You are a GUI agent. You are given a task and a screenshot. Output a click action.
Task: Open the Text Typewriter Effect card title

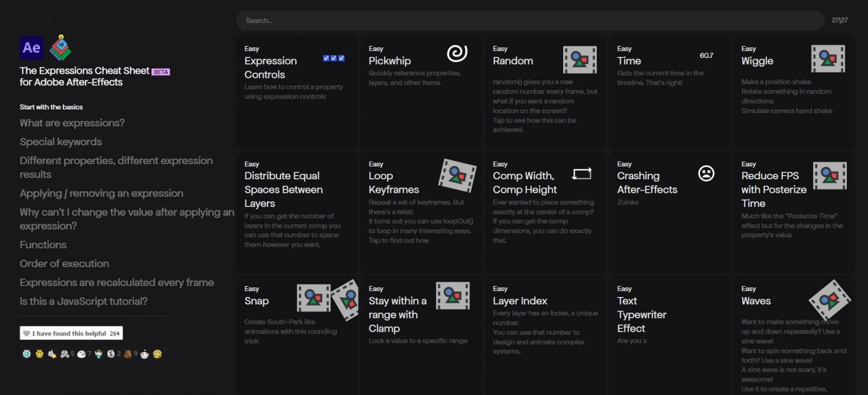click(642, 315)
